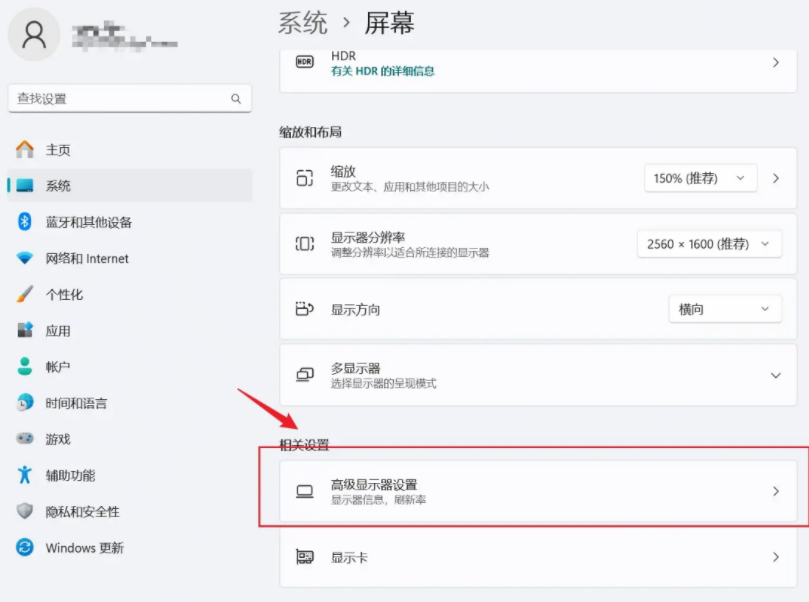Click the 查找设置 search box
This screenshot has height=602, width=809.
[x=128, y=98]
